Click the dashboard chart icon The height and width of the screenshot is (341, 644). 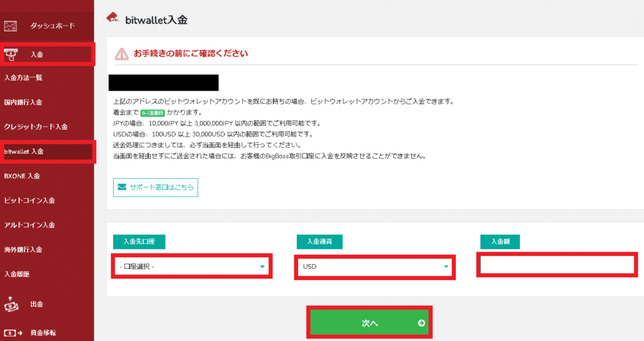(x=10, y=26)
